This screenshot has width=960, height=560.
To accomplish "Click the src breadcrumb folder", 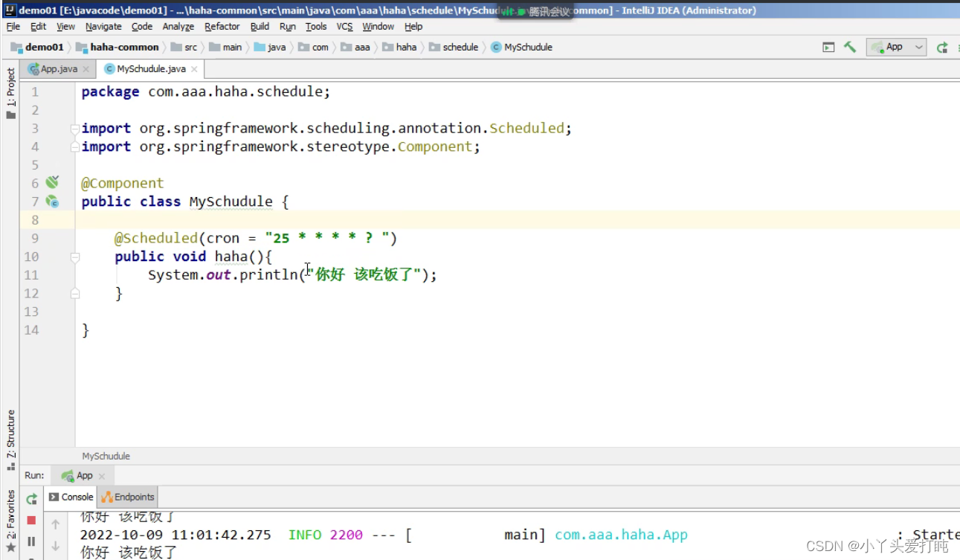I will (184, 47).
